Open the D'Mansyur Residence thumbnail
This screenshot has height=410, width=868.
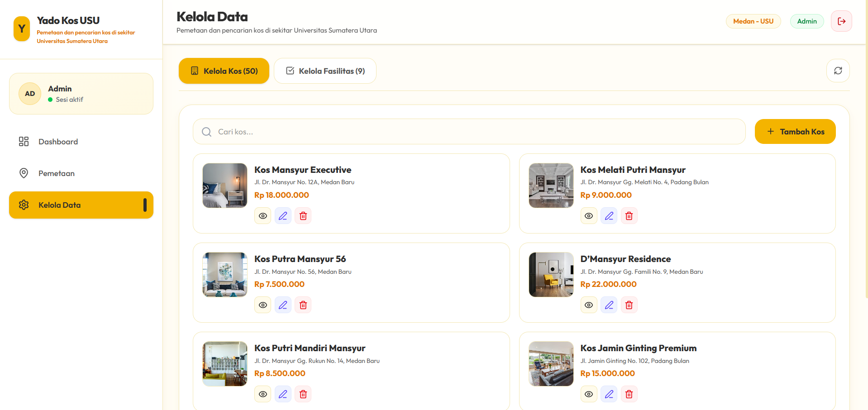(x=551, y=275)
